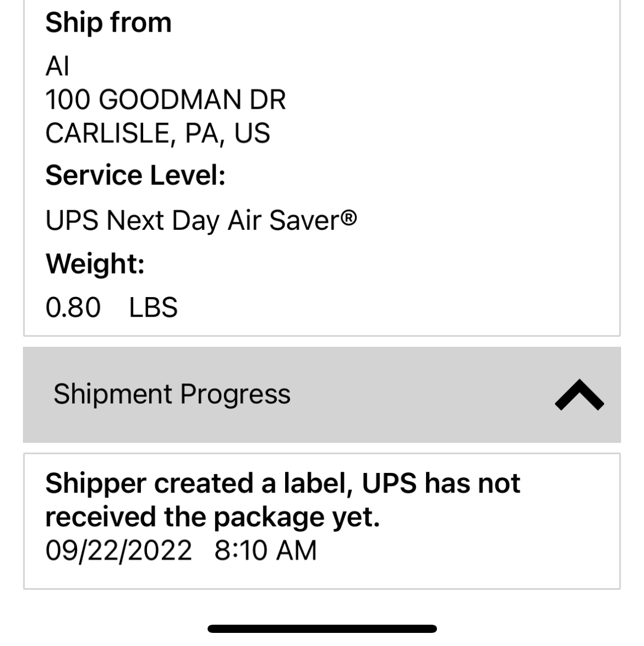The width and height of the screenshot is (644, 646).
Task: Click 'received the package yet.' status text
Action: tap(212, 517)
